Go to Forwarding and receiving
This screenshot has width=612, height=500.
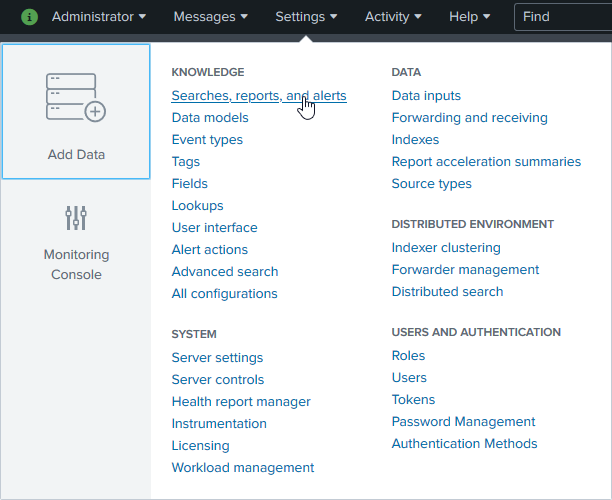click(470, 117)
